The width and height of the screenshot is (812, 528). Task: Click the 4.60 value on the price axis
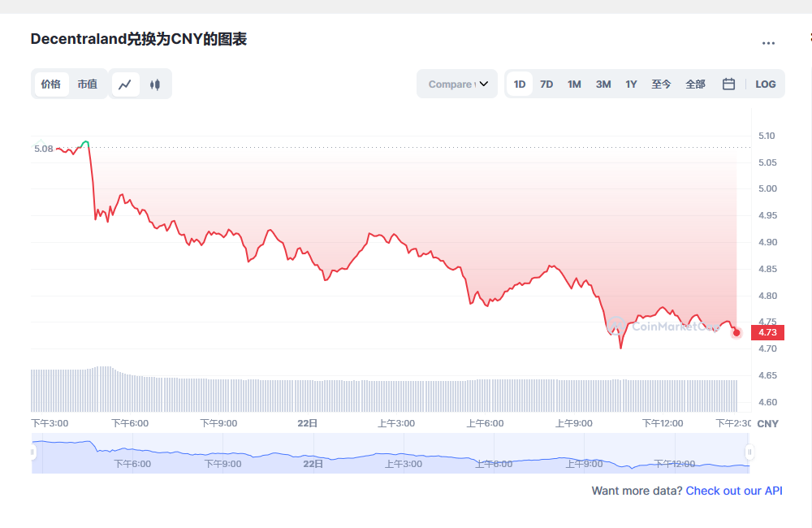point(767,402)
